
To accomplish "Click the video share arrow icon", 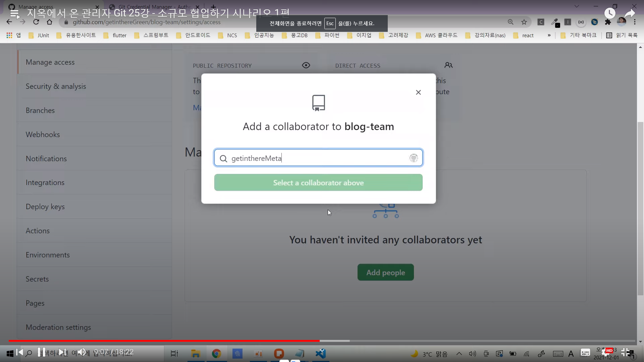I will pyautogui.click(x=630, y=13).
